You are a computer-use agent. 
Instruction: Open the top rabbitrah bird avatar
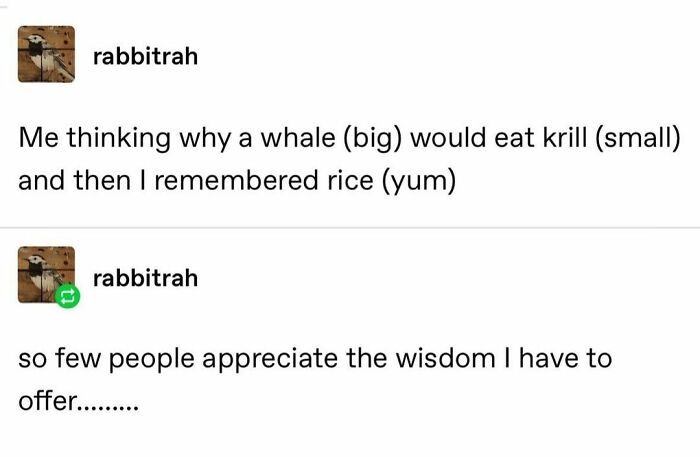pyautogui.click(x=46, y=55)
